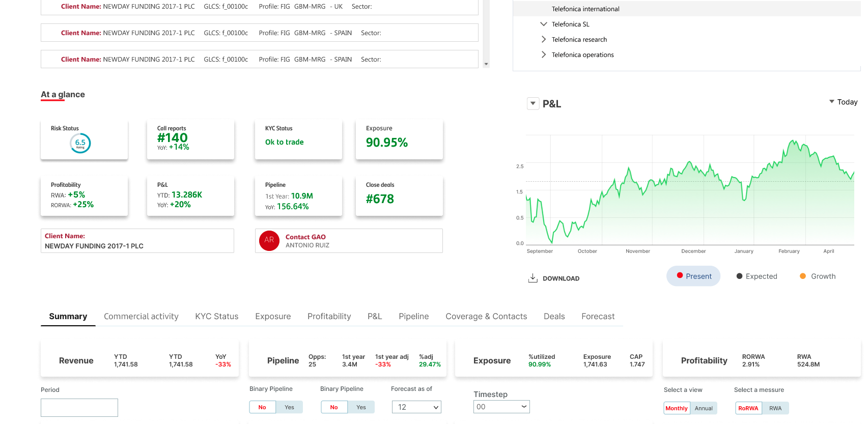Choose the Annual view option
Viewport: 868px width, 424px height.
pos(704,408)
